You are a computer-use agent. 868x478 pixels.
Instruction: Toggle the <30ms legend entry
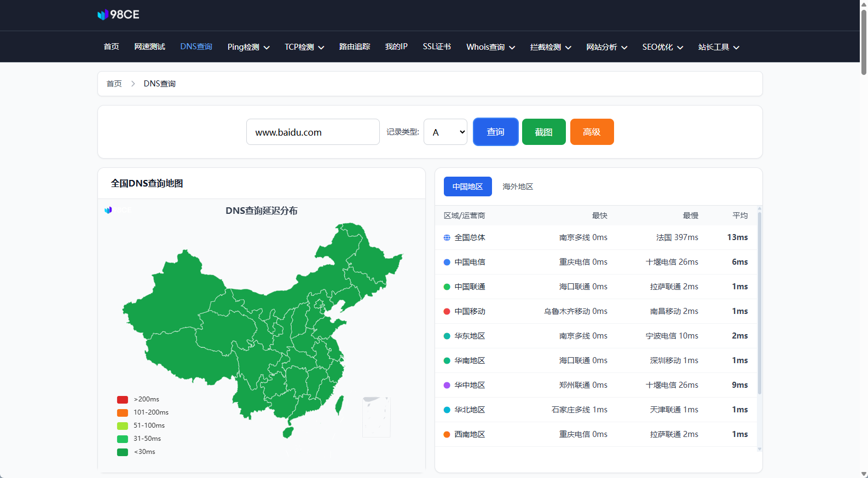pos(137,452)
